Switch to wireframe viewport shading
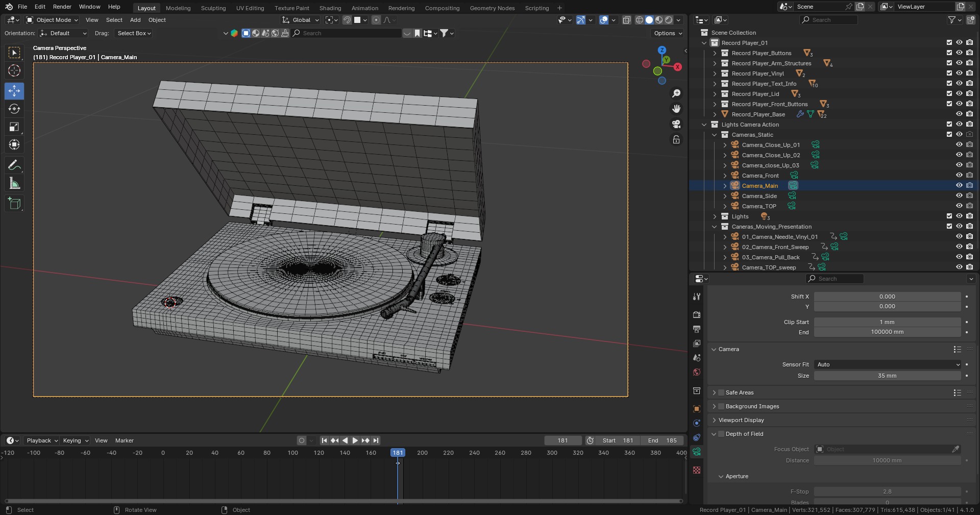The image size is (980, 515). click(x=639, y=20)
